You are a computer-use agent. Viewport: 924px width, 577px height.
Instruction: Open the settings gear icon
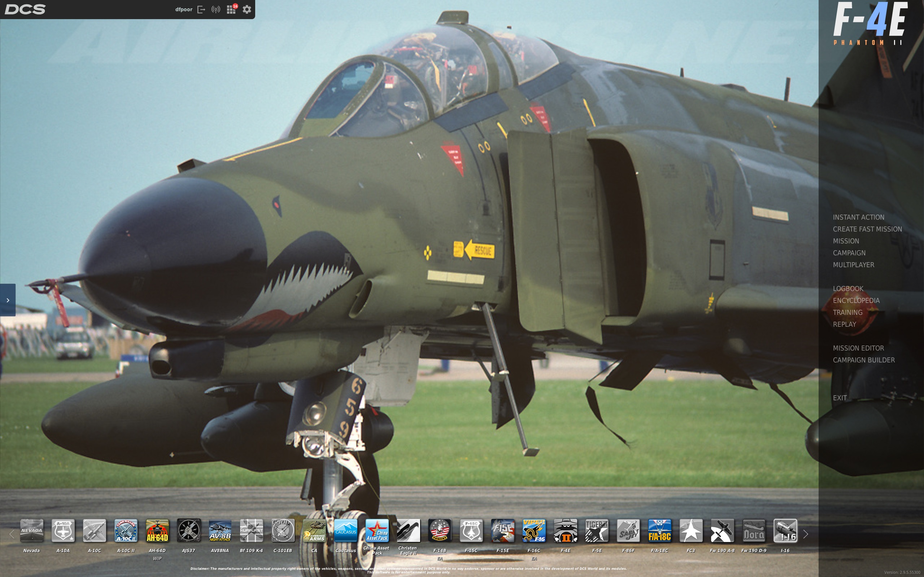247,9
